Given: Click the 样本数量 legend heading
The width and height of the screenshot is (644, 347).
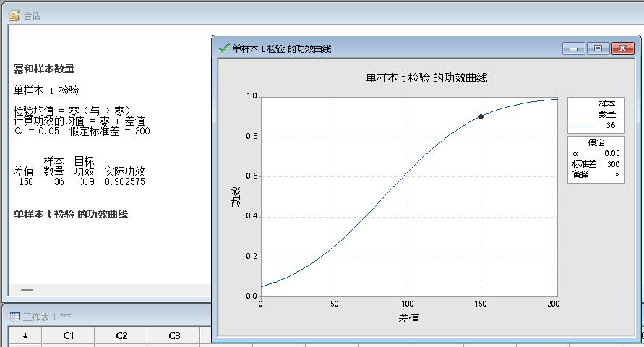Looking at the screenshot, I should [x=606, y=109].
